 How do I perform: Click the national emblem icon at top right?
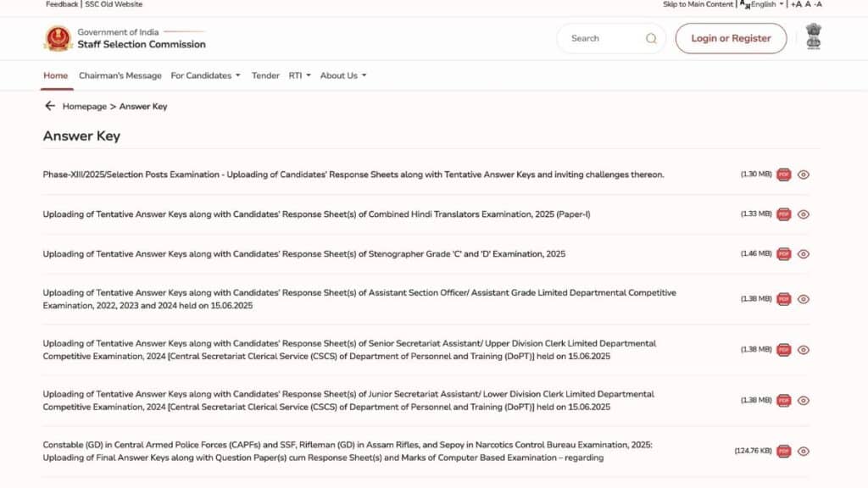(x=814, y=37)
